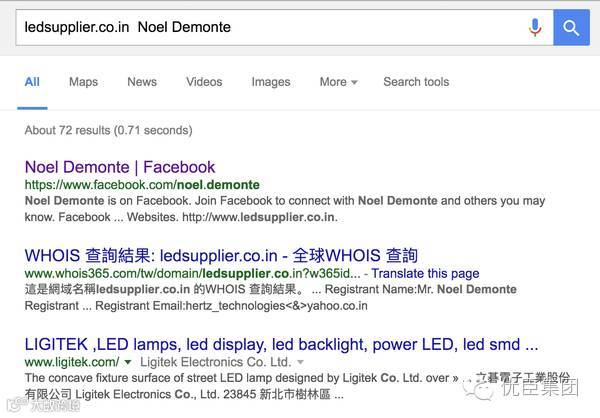The width and height of the screenshot is (600, 418).
Task: Open Search tools options
Action: tap(416, 82)
